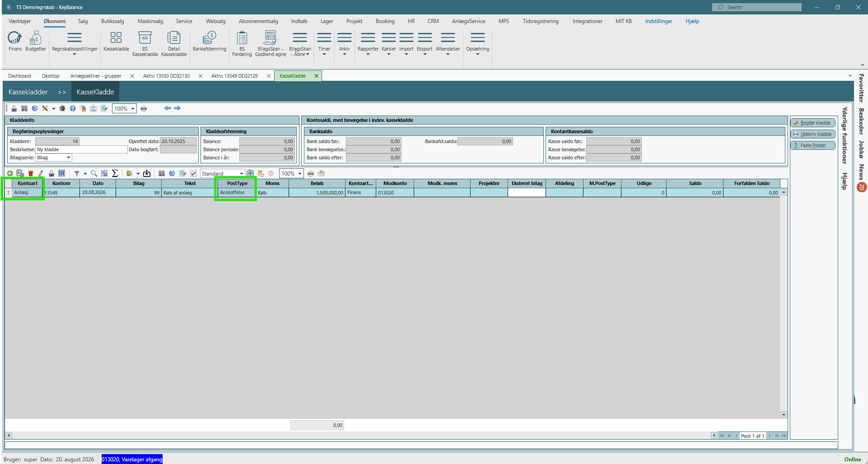Image resolution: width=868 pixels, height=464 pixels.
Task: Go back to Kassekladder breadcrumb
Action: tap(28, 92)
